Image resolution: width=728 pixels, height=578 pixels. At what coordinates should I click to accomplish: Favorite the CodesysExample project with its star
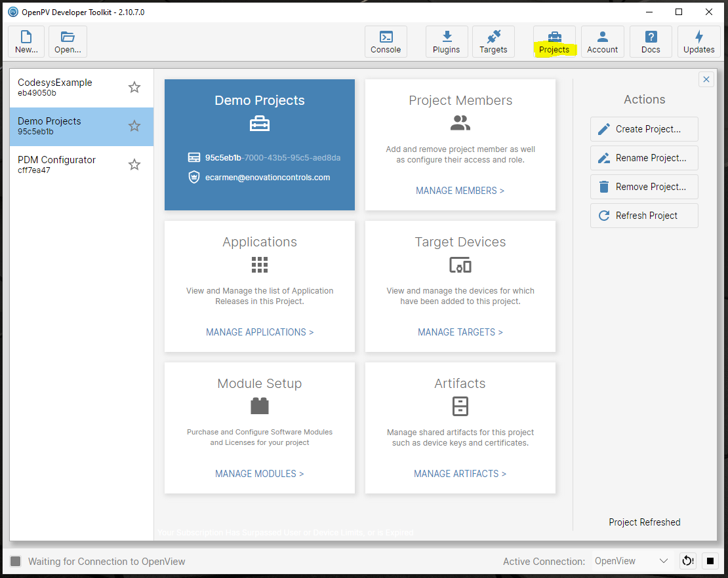(134, 87)
